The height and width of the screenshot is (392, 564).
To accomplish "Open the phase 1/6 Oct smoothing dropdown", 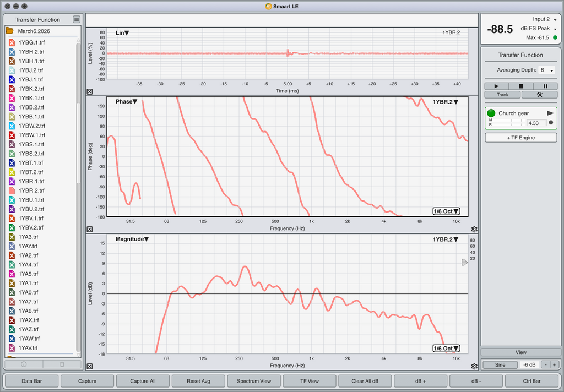I will 446,211.
